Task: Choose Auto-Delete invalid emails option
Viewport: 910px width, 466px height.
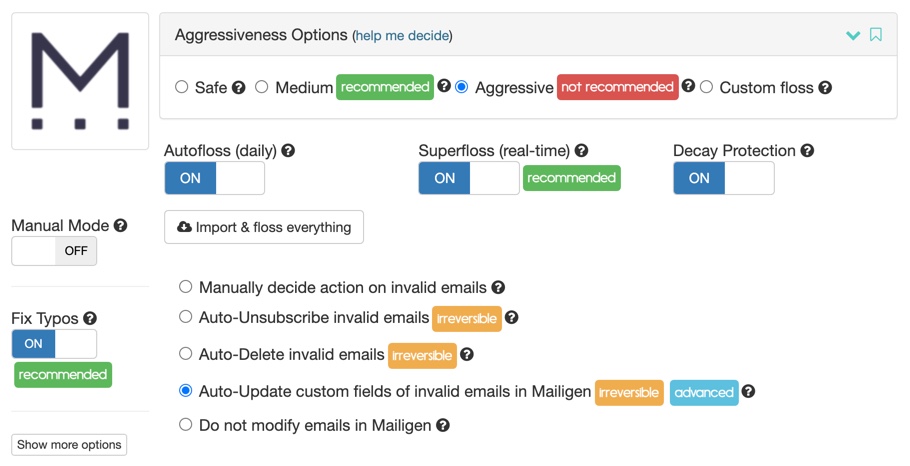Action: pyautogui.click(x=185, y=353)
